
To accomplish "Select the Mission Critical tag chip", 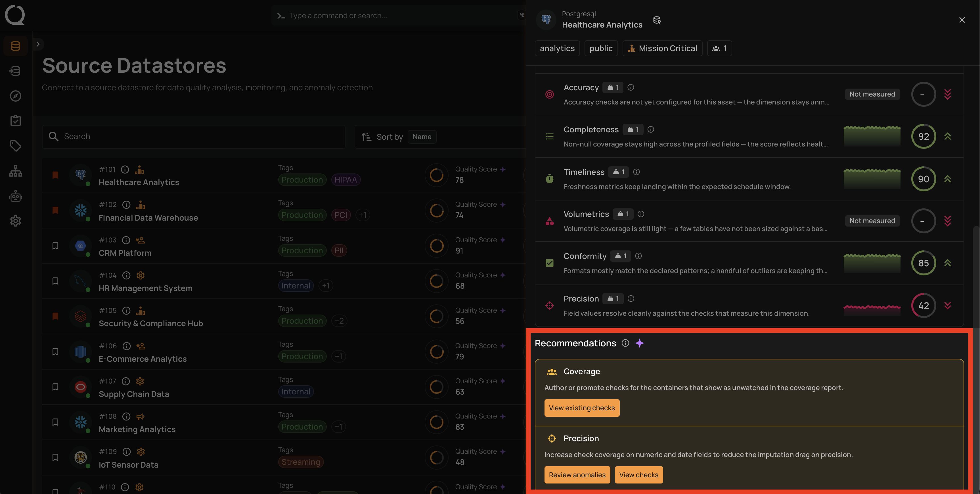I will click(662, 48).
